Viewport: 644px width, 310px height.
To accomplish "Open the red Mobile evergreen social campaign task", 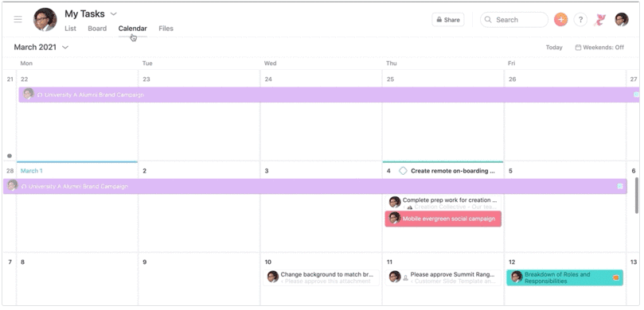I will pyautogui.click(x=443, y=219).
